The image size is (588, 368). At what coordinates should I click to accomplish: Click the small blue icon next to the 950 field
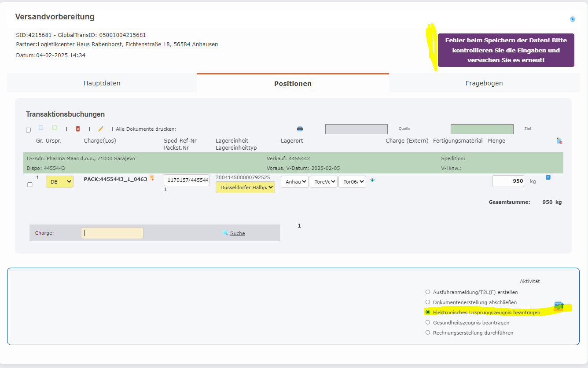547,177
